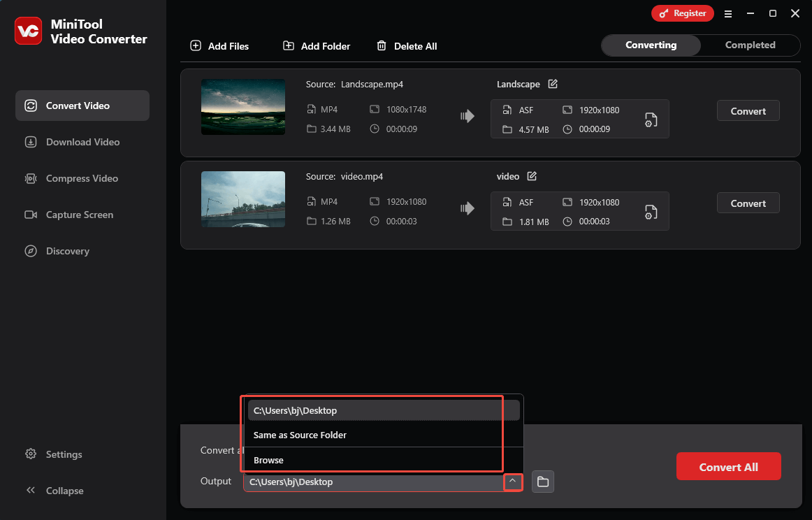The image size is (812, 520).
Task: Open the Discovery section
Action: point(57,251)
